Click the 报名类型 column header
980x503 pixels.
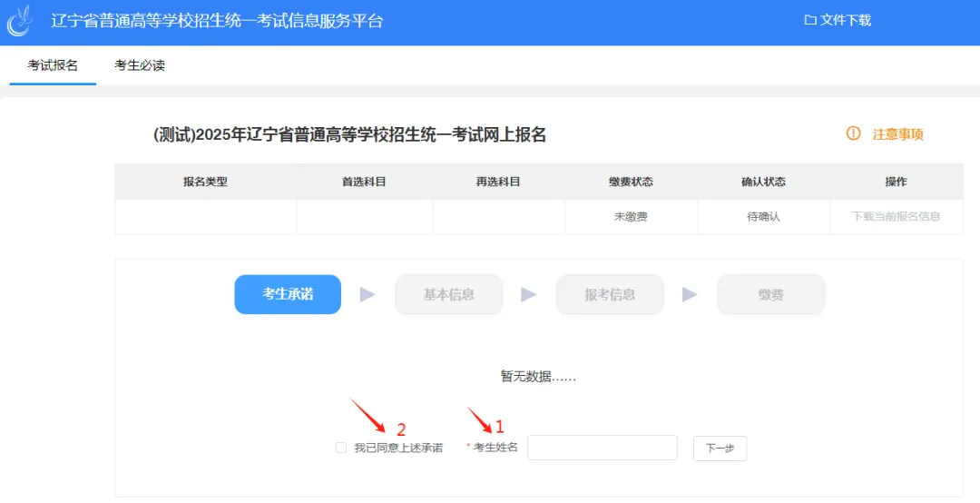point(205,182)
